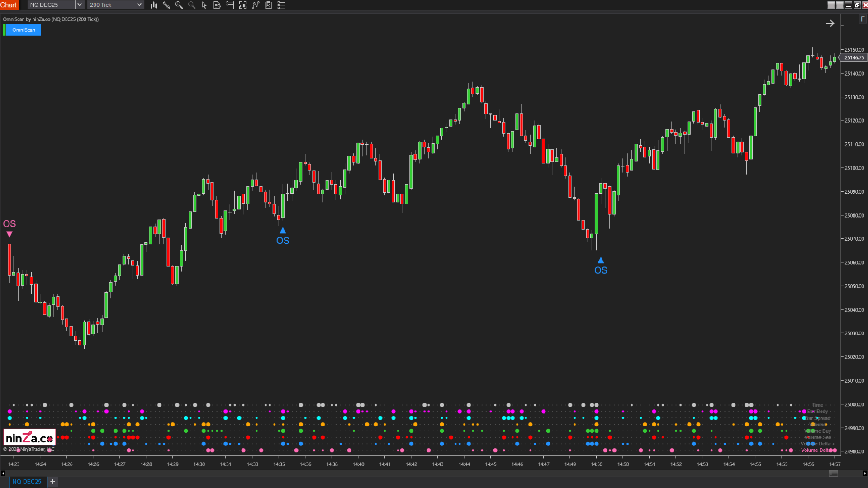Open the chart properties icon
The width and height of the screenshot is (868, 488).
point(268,5)
